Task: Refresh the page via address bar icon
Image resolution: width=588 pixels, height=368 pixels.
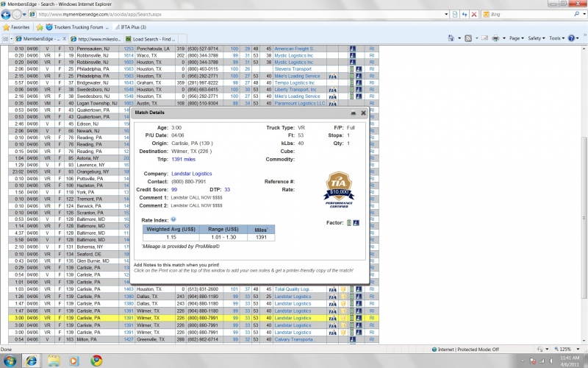Action: [465, 14]
